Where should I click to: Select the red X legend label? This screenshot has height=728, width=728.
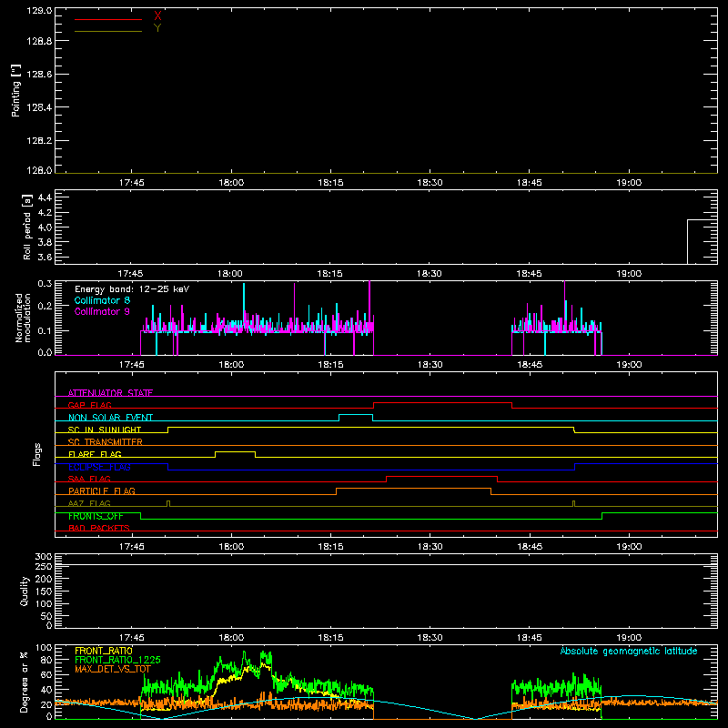[x=157, y=15]
